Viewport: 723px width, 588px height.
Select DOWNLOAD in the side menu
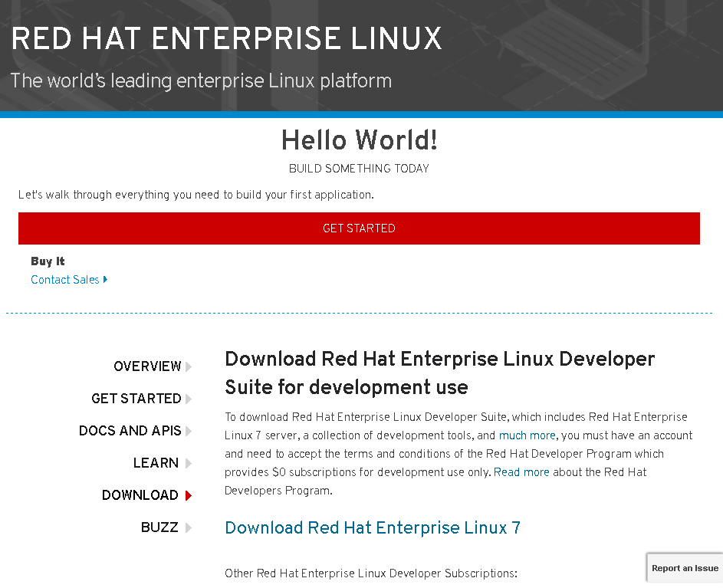pos(140,494)
